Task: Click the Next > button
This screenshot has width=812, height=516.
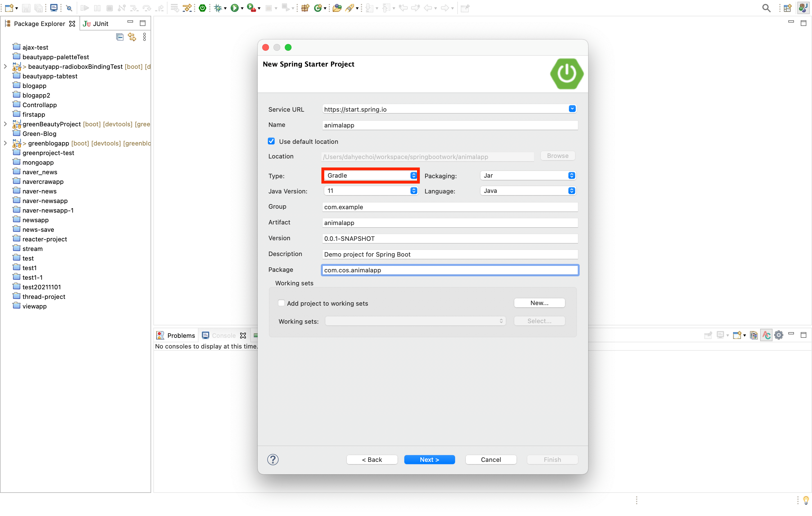Action: [429, 459]
